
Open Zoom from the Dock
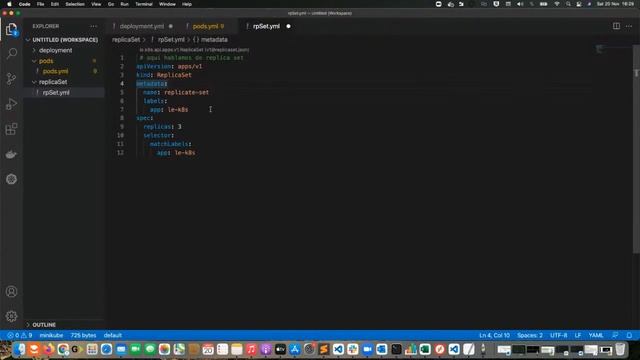coord(367,349)
